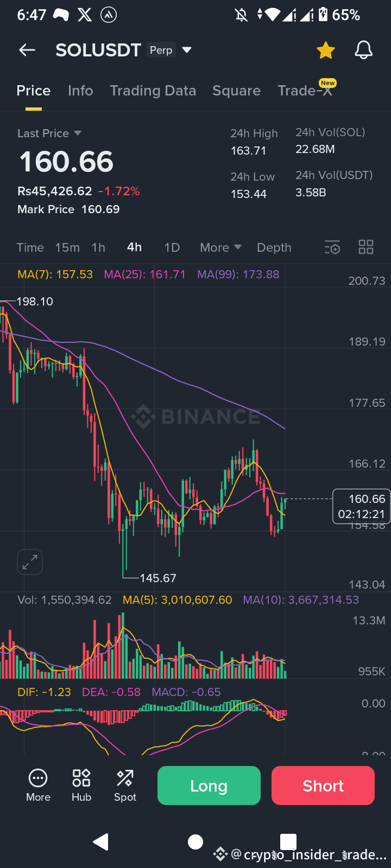Tap the MACD: -0.65 label

pyautogui.click(x=186, y=692)
